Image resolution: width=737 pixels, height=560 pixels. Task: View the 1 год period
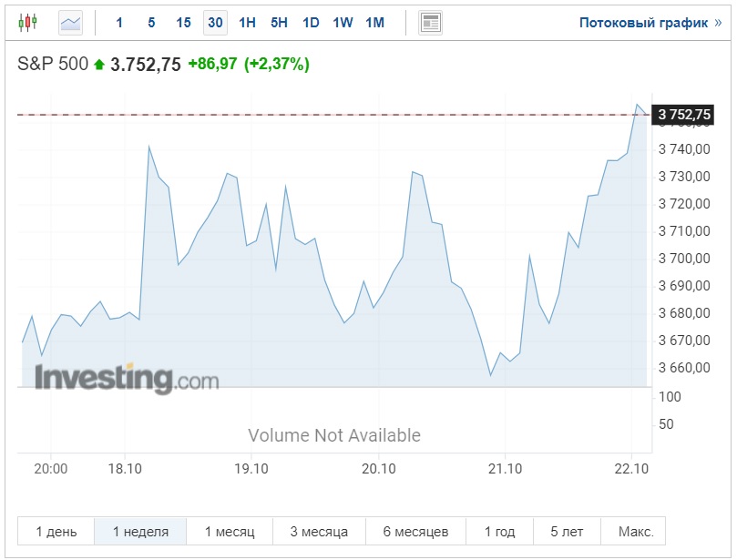(499, 532)
